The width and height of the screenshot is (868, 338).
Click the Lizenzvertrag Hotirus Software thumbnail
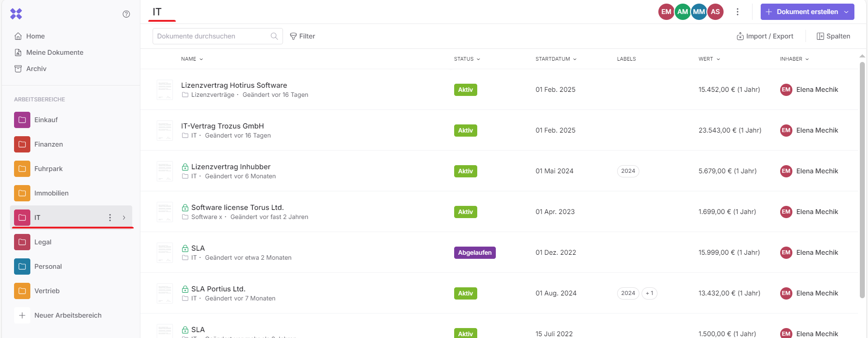[x=165, y=90]
